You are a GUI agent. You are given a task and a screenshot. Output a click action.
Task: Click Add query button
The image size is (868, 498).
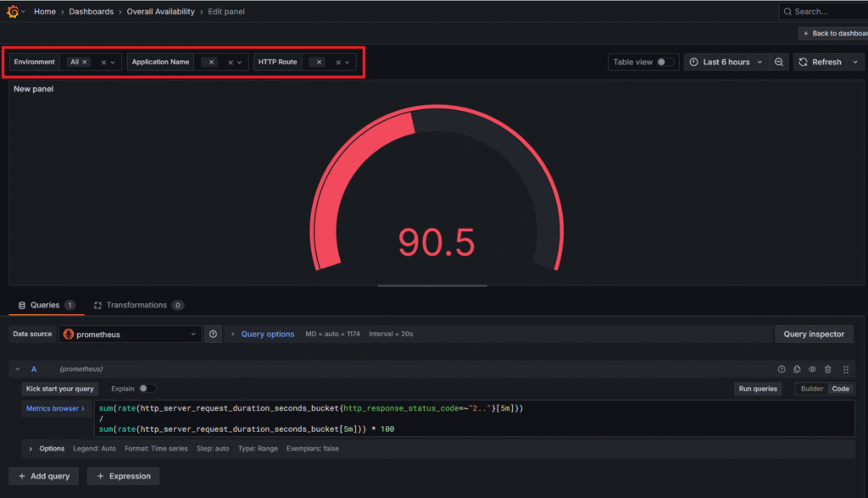(x=44, y=477)
